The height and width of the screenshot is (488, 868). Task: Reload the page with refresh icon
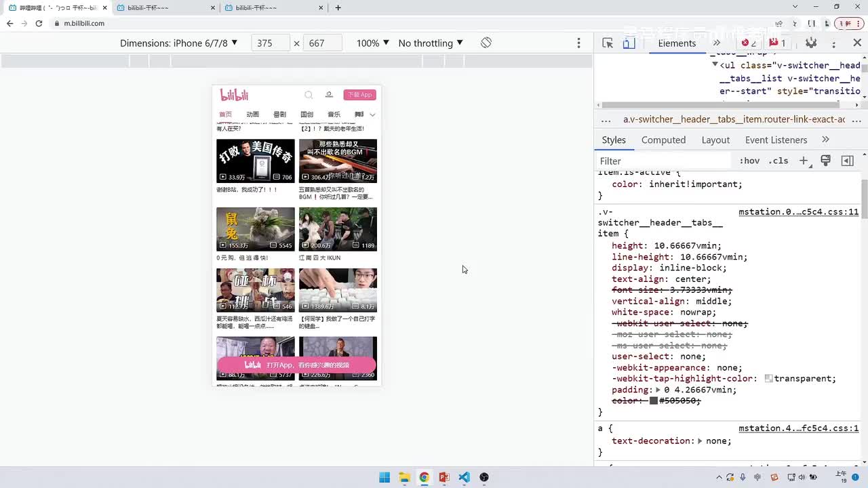point(39,23)
